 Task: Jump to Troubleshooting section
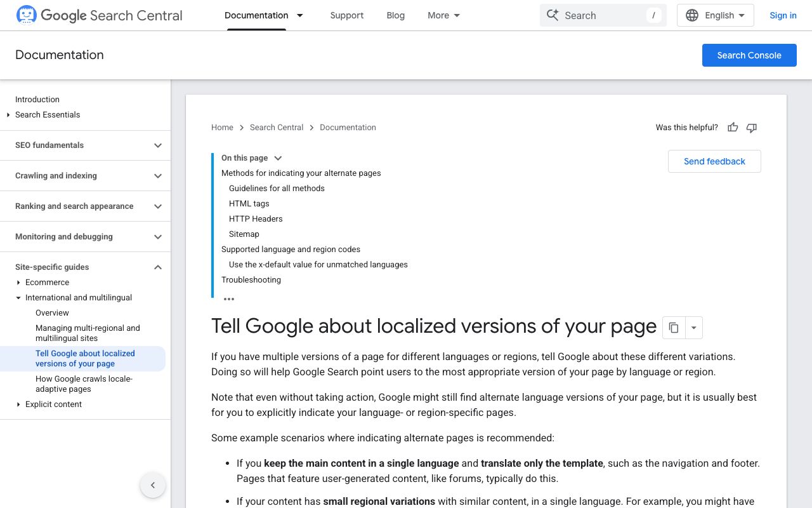pyautogui.click(x=251, y=280)
